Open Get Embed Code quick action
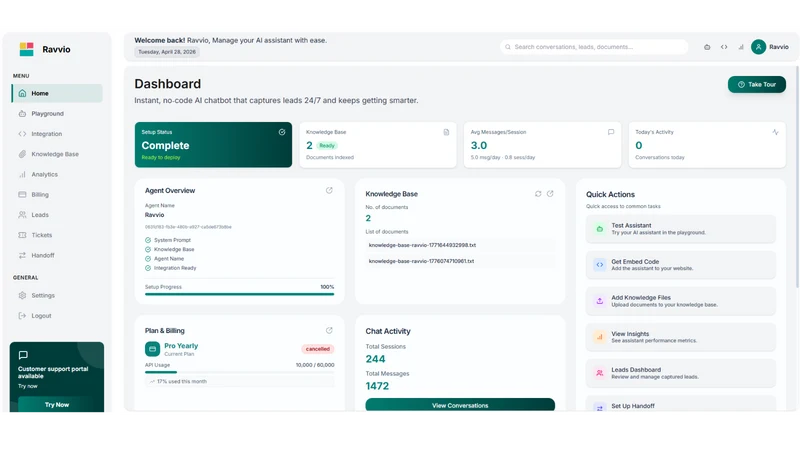Screen dimensions: 800x450 click(681, 265)
